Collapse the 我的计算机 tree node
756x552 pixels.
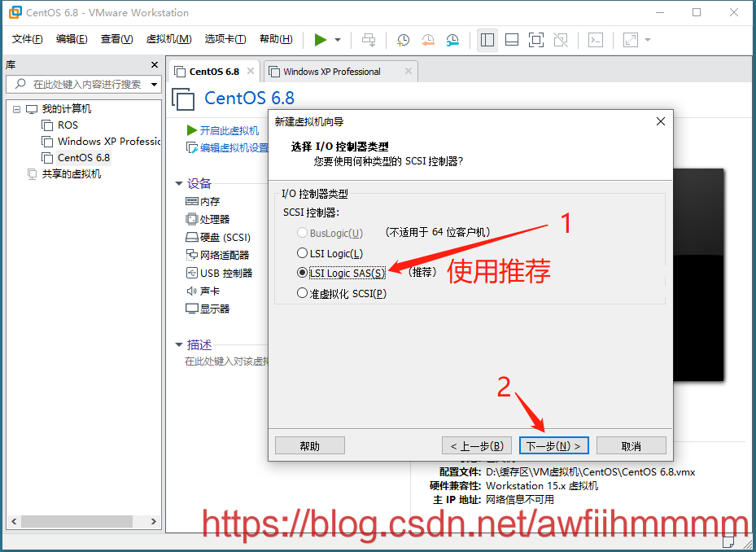pyautogui.click(x=17, y=109)
